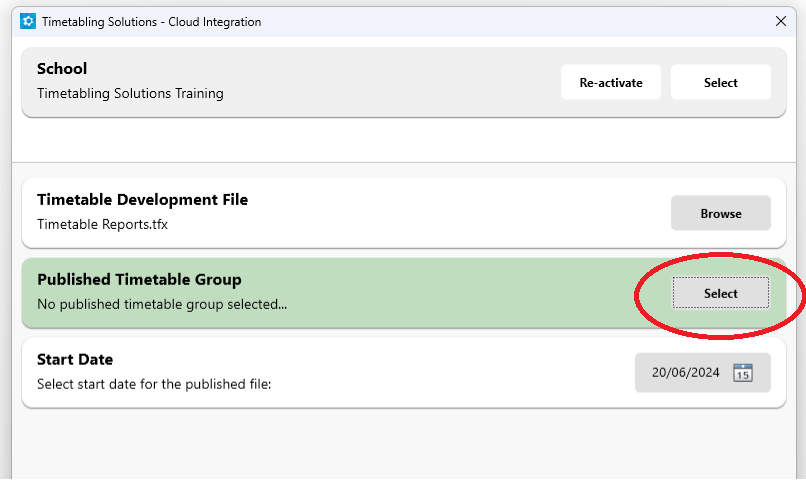Browse for a Timetable Development File
The image size is (806, 482).
click(x=721, y=213)
